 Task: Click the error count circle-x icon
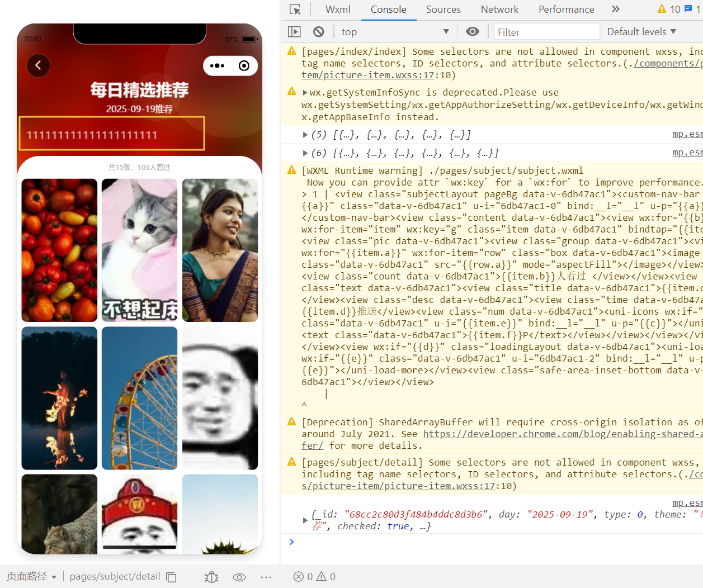pyautogui.click(x=299, y=577)
